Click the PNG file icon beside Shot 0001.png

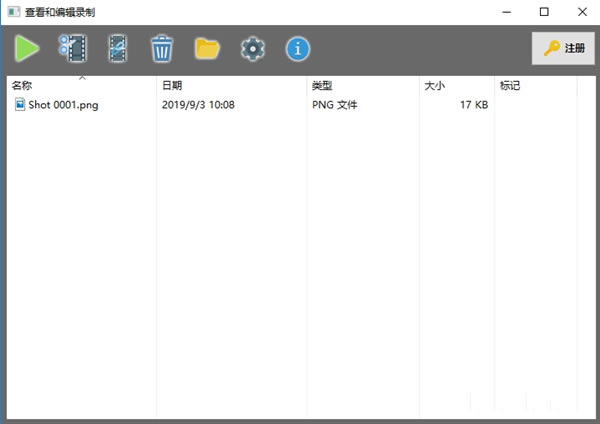tap(20, 104)
